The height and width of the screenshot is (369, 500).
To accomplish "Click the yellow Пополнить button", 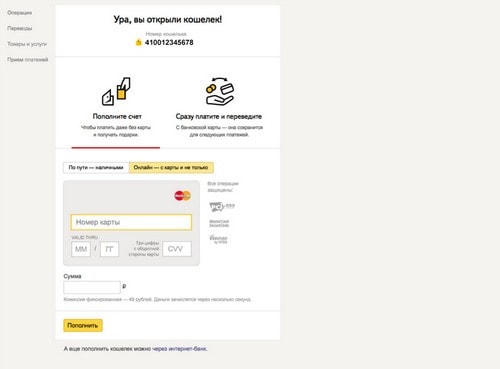I will [83, 325].
